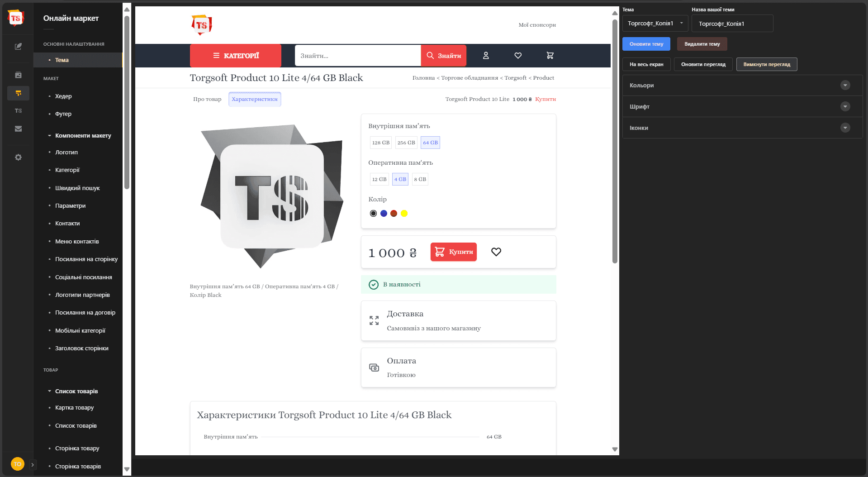Focus the Назва вашої теми input
Viewport: 868px width, 477px height.
point(732,24)
